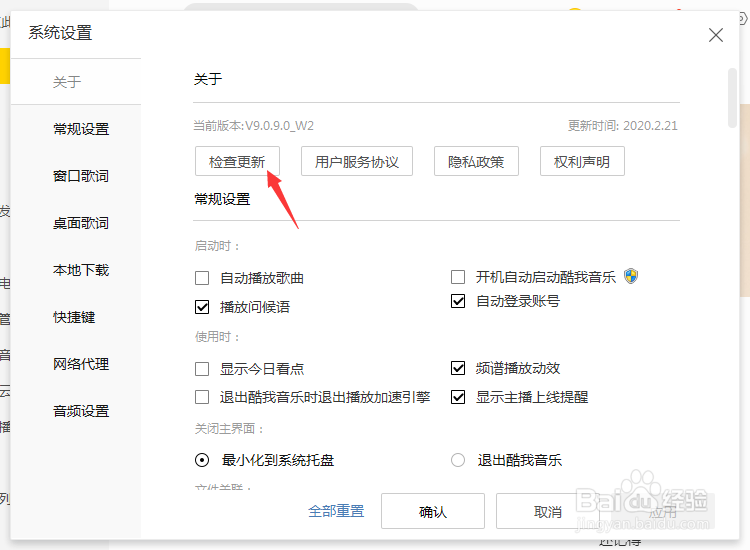The height and width of the screenshot is (550, 750).
Task: Open the 权利声明 page
Action: (x=582, y=161)
